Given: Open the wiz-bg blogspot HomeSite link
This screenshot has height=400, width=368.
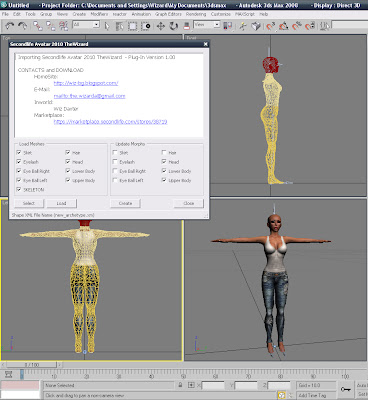Looking at the screenshot, I should pyautogui.click(x=86, y=83).
